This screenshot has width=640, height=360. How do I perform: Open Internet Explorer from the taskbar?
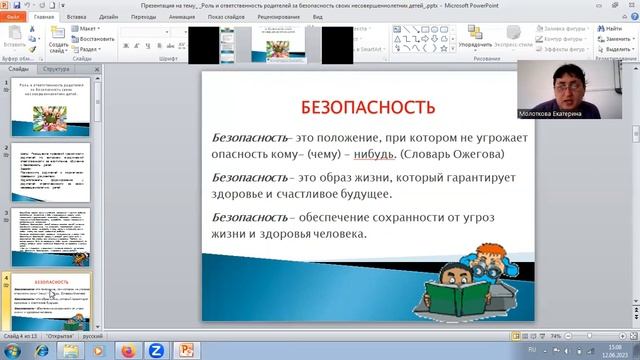(42, 351)
